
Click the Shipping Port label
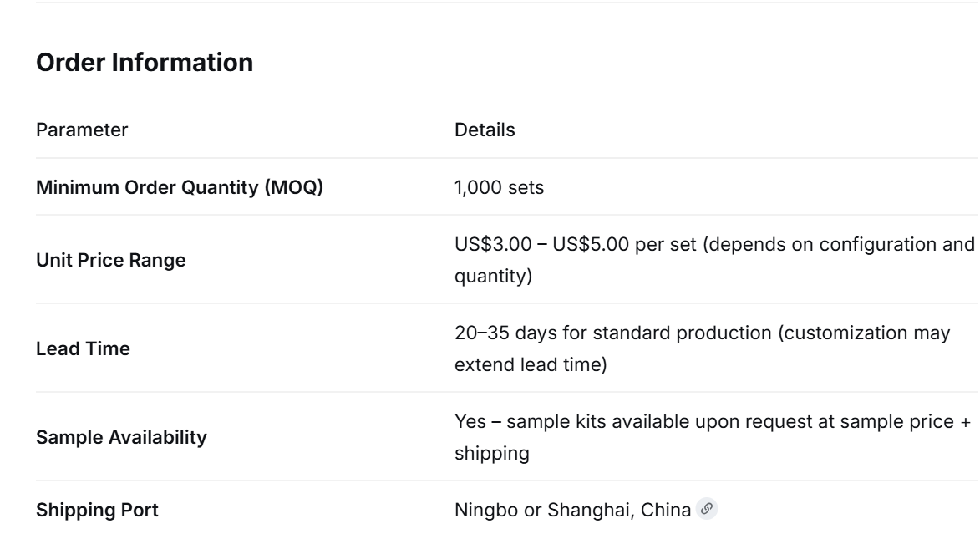pyautogui.click(x=97, y=510)
